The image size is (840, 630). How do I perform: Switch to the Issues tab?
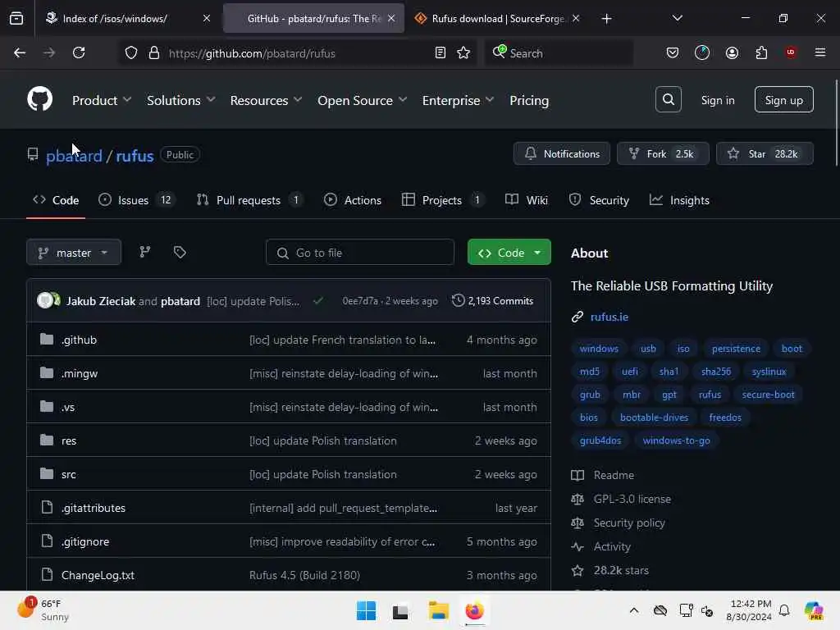(x=137, y=200)
